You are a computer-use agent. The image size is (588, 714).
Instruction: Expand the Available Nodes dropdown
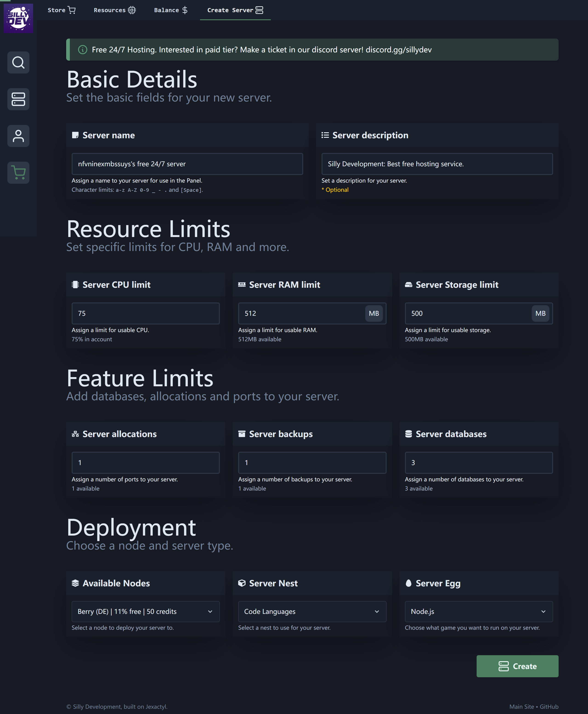click(145, 611)
